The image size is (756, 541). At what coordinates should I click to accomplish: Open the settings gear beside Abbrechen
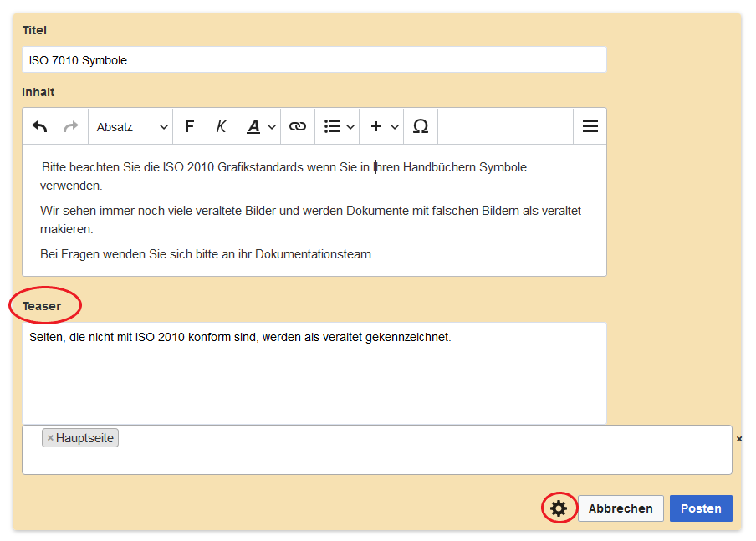click(559, 508)
